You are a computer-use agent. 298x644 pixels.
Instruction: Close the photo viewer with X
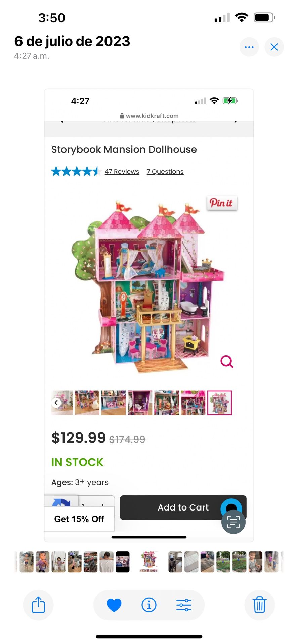point(274,47)
